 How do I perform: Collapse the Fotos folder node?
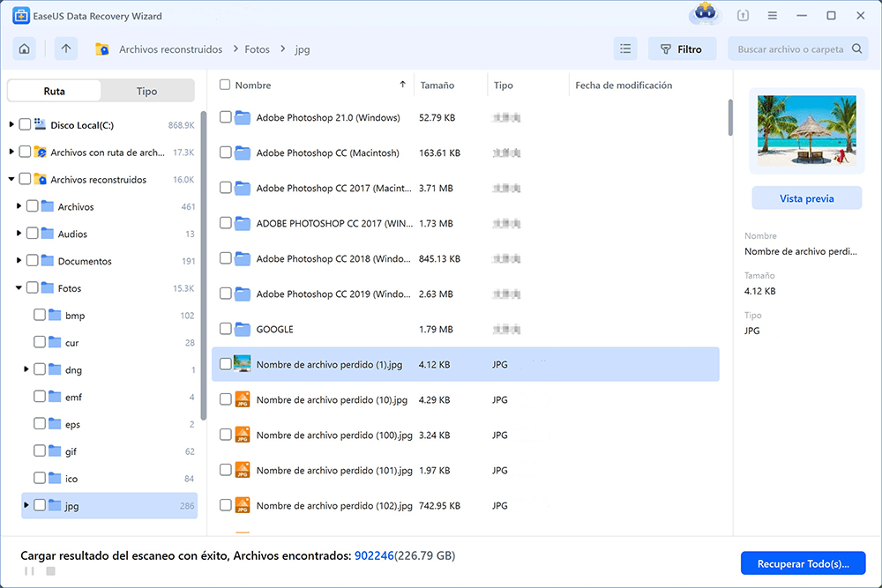pyautogui.click(x=19, y=287)
